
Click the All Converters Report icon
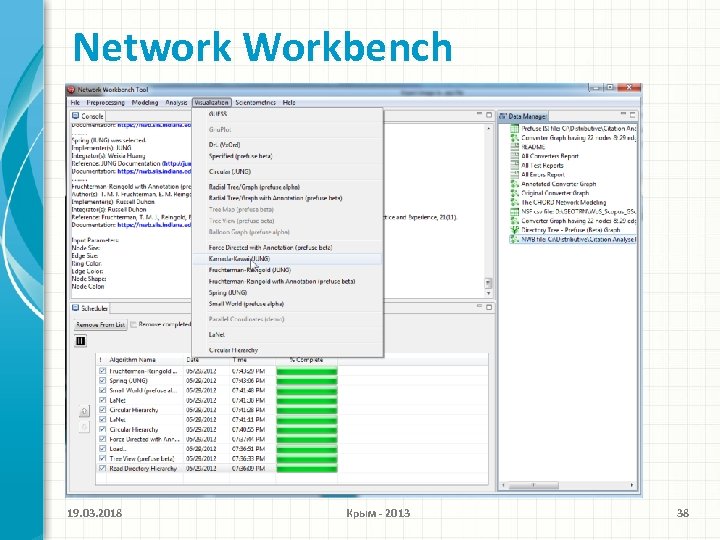[515, 156]
